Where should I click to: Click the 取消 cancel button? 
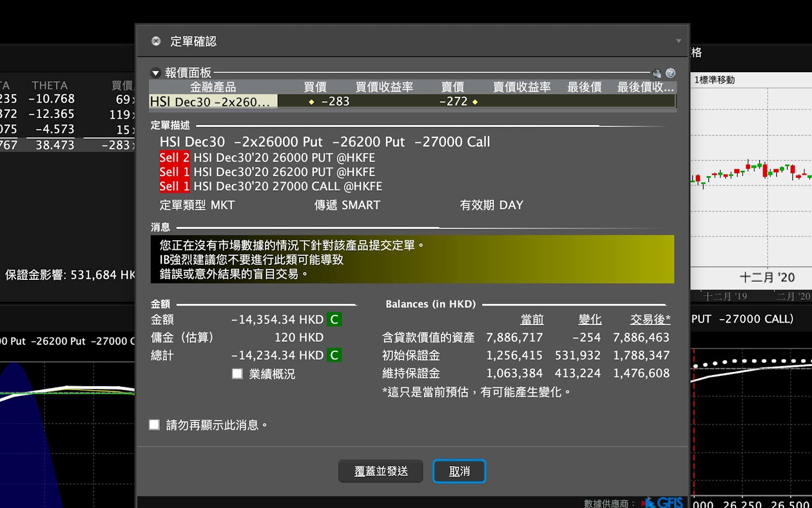(459, 471)
